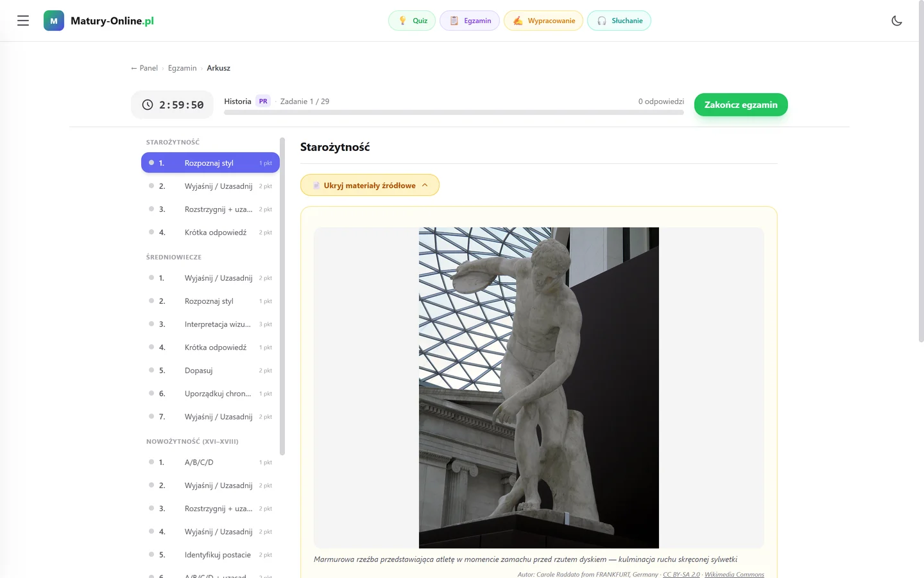
Task: Click the task list sidebar scrollbar
Action: pyautogui.click(x=282, y=296)
